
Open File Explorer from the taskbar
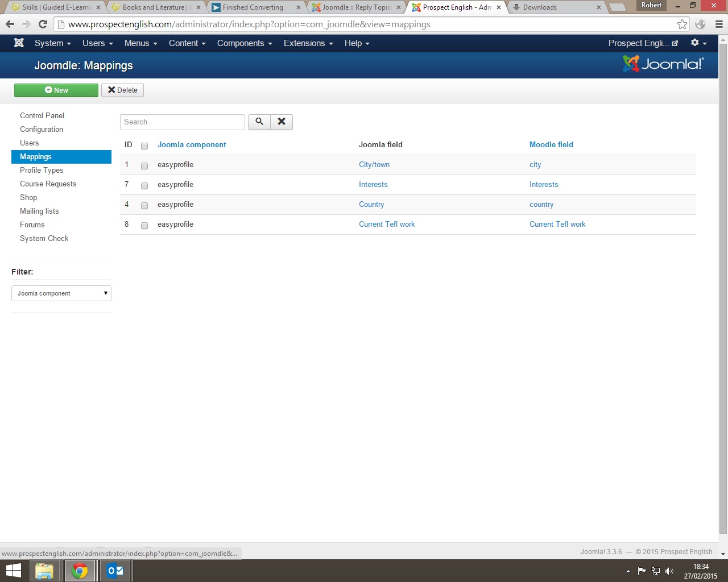(x=44, y=571)
